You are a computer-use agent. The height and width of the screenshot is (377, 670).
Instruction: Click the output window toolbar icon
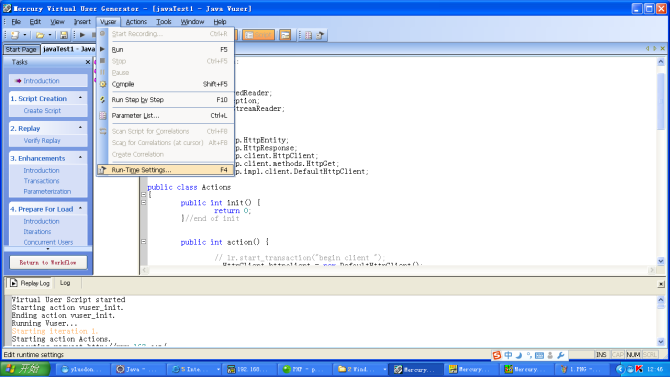285,35
